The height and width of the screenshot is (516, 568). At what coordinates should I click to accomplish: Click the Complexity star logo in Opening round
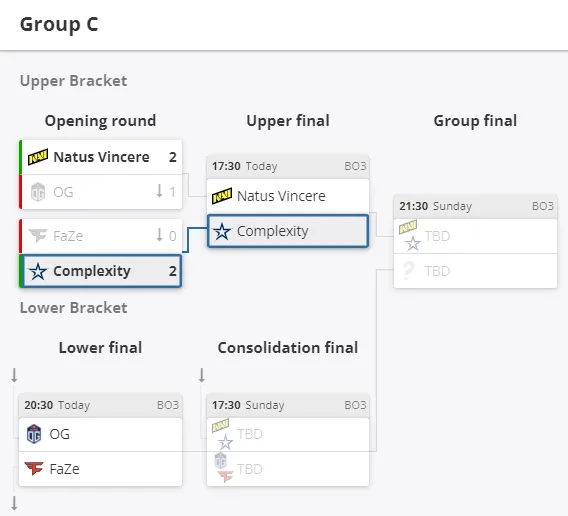[x=38, y=271]
